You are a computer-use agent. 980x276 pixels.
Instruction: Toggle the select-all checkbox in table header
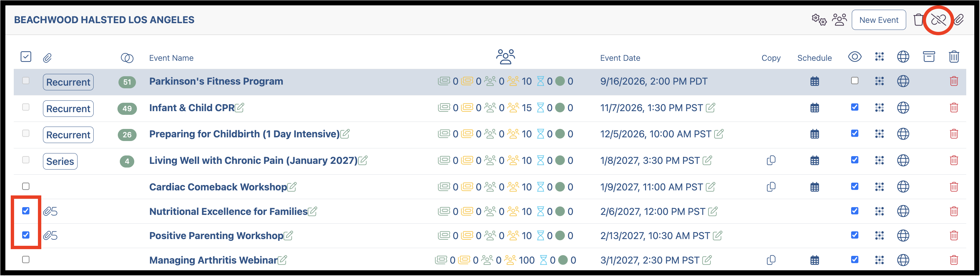26,57
